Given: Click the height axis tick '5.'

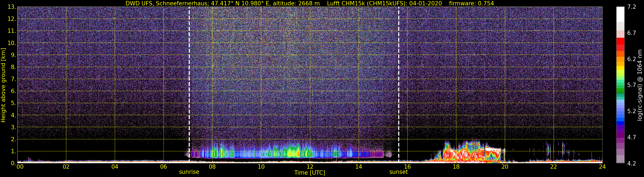Looking at the screenshot, I should tap(13, 103).
